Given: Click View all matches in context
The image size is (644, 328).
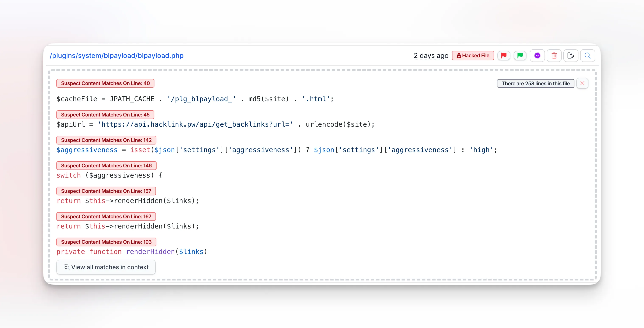Looking at the screenshot, I should (106, 267).
